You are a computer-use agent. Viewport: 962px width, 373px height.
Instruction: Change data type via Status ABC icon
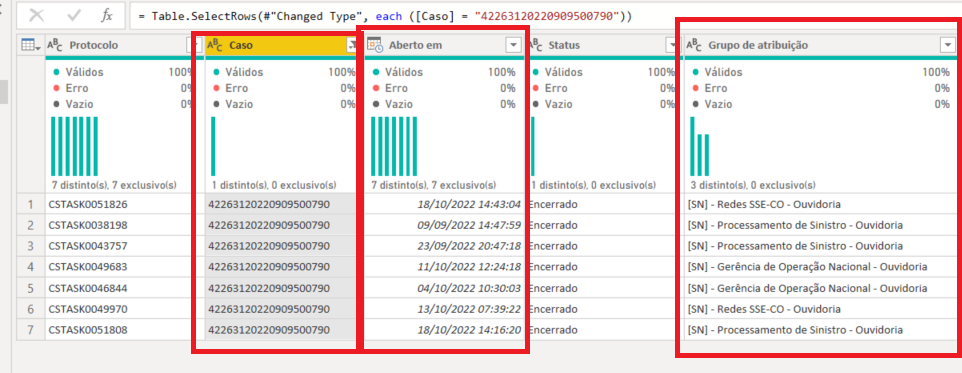(x=536, y=45)
